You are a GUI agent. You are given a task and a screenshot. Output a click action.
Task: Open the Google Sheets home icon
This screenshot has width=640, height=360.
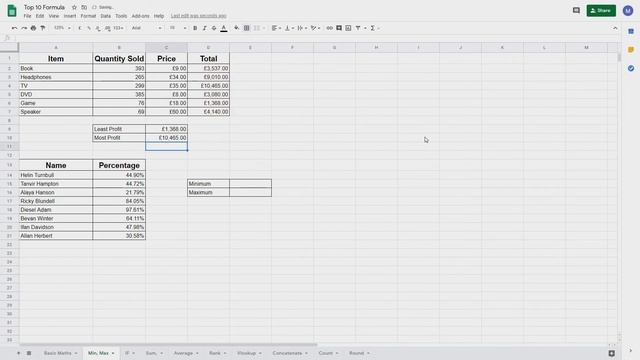pos(12,11)
